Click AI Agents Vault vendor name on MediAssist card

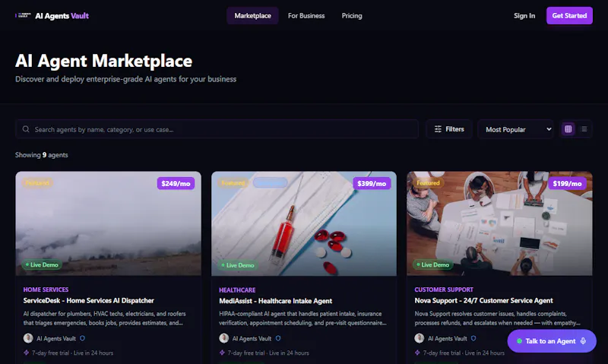[252, 338]
